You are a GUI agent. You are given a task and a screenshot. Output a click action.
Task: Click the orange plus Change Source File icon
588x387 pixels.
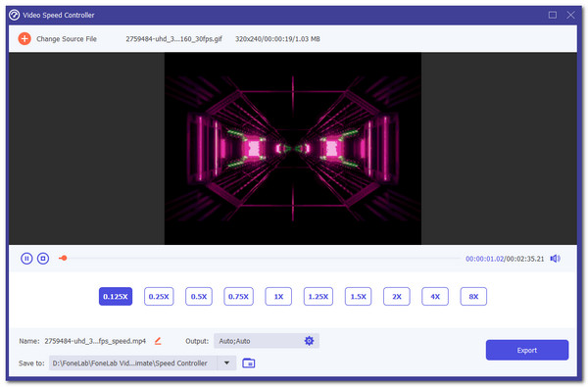coord(24,38)
